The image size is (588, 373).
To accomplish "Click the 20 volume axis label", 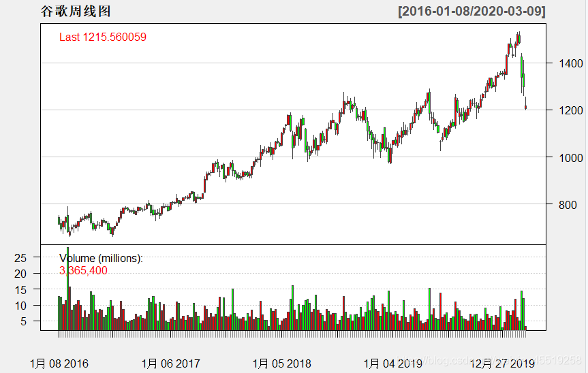I will point(20,274).
